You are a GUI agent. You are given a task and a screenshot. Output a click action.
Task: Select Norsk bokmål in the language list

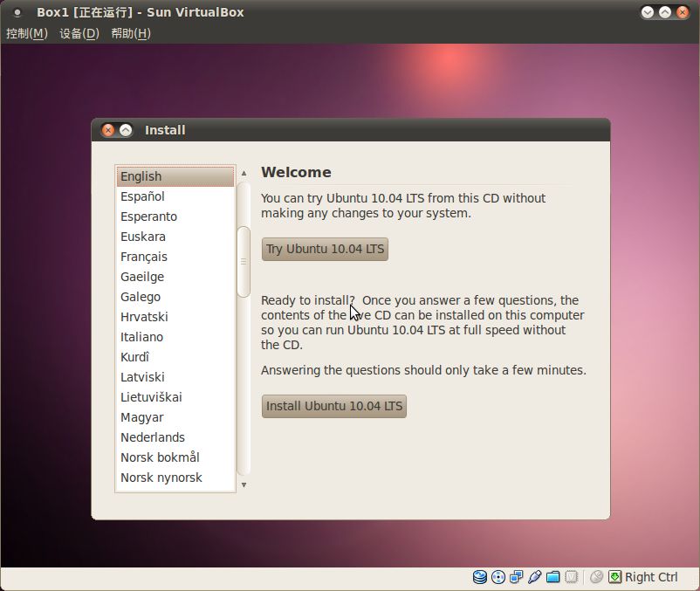[175, 457]
